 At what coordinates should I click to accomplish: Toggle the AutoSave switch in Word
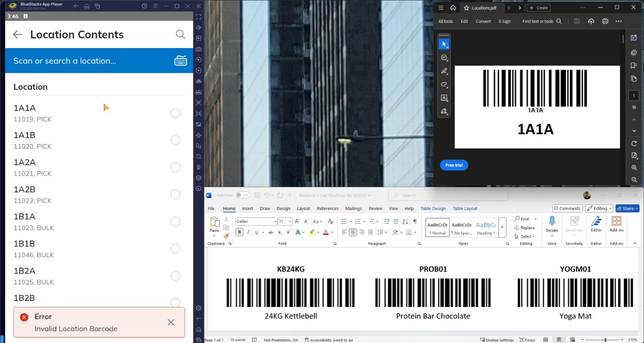click(x=242, y=195)
